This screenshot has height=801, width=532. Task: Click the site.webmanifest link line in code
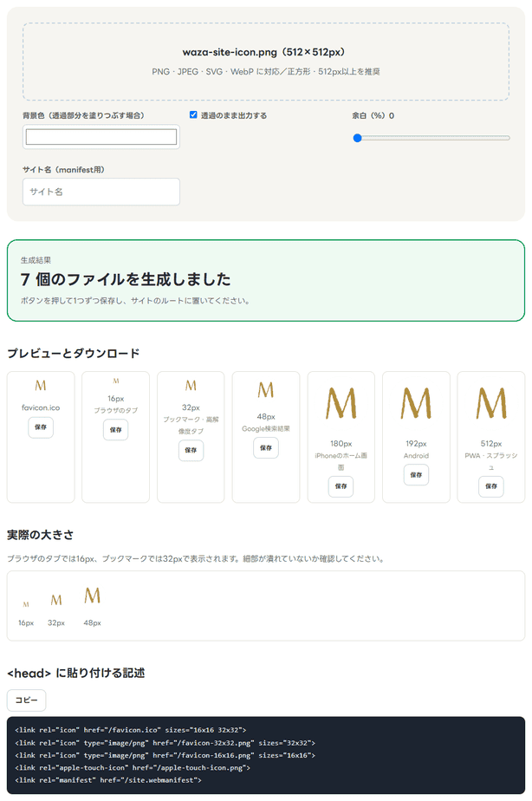tap(108, 780)
